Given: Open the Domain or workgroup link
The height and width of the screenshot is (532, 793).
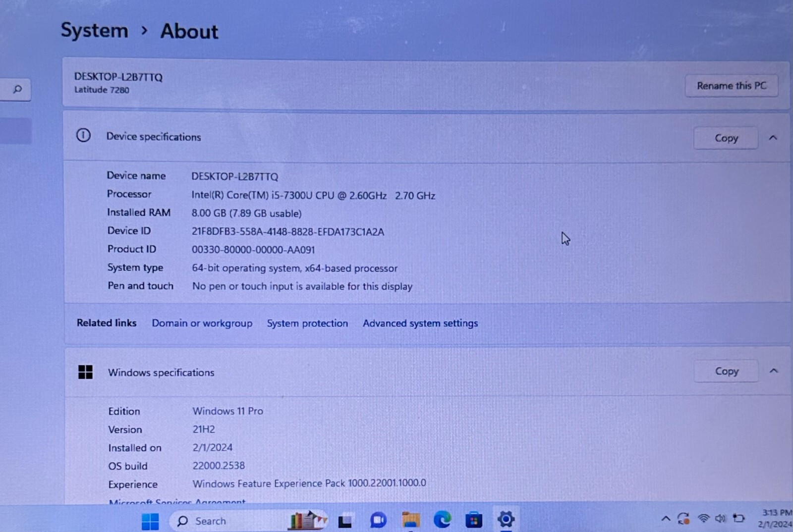Looking at the screenshot, I should point(202,323).
